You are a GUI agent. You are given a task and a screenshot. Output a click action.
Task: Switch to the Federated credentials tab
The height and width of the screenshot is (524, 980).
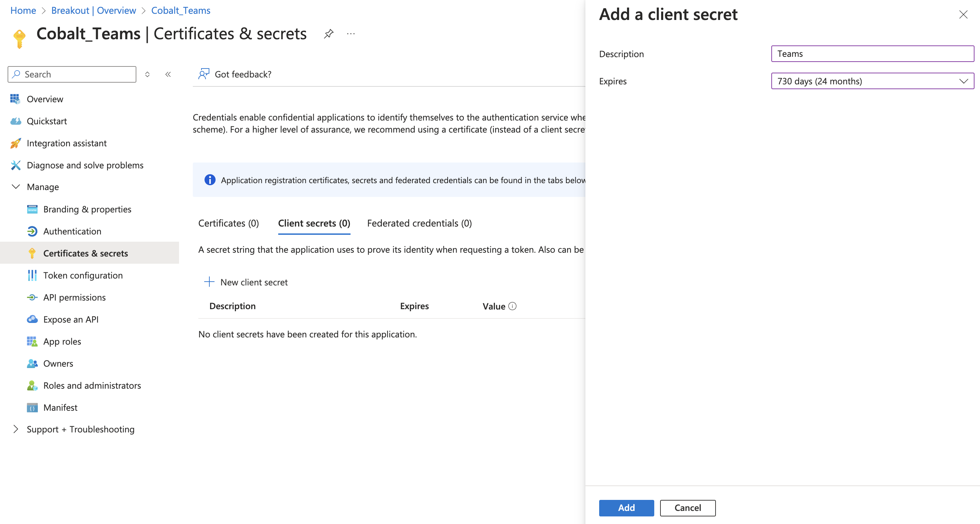click(419, 223)
